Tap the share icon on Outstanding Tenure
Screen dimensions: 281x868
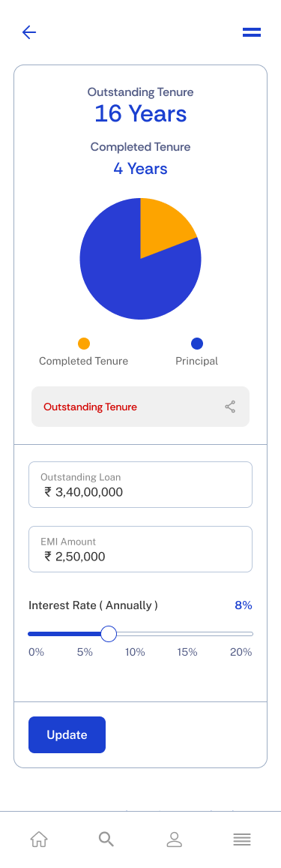point(230,407)
